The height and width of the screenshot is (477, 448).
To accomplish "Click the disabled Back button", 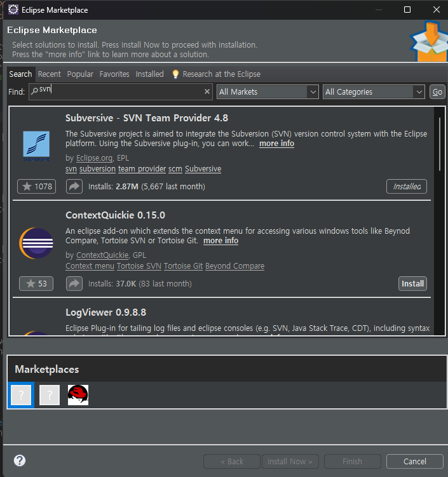I will point(232,462).
